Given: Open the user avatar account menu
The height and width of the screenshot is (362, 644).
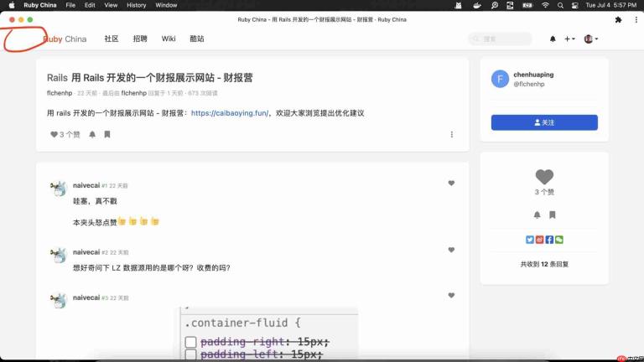Looking at the screenshot, I should click(591, 39).
